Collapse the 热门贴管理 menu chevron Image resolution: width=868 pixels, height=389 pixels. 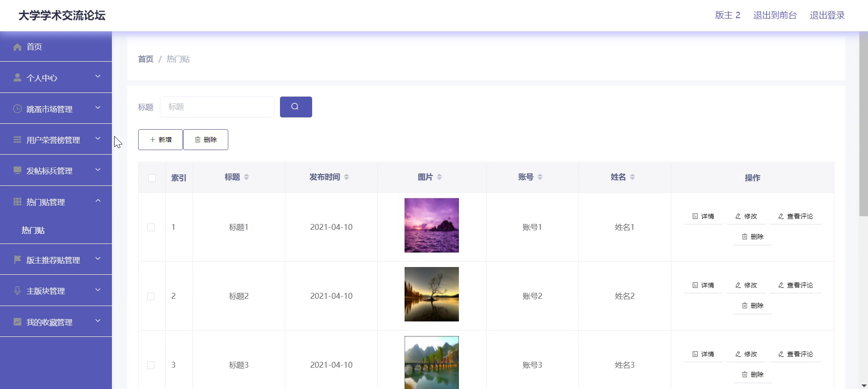click(x=98, y=200)
